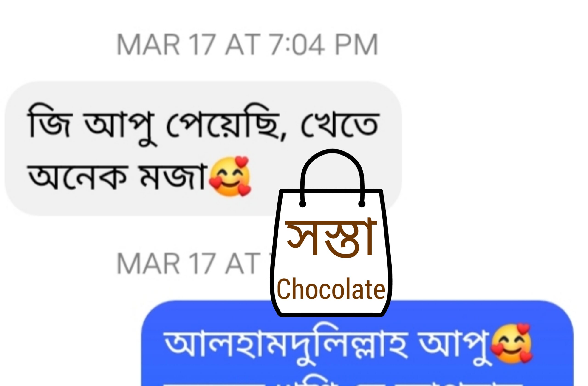
Task: Select the brown সস্তা text on bag
Action: click(x=330, y=238)
